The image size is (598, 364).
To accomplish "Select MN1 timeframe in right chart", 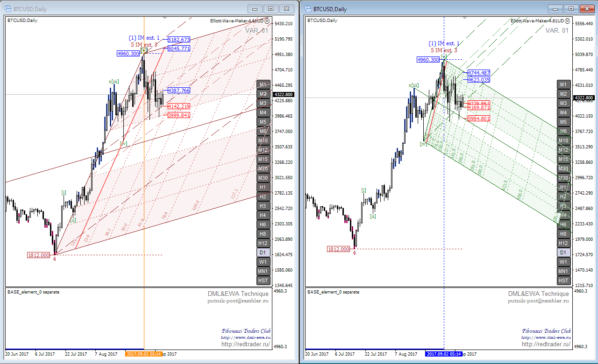I will coord(563,271).
